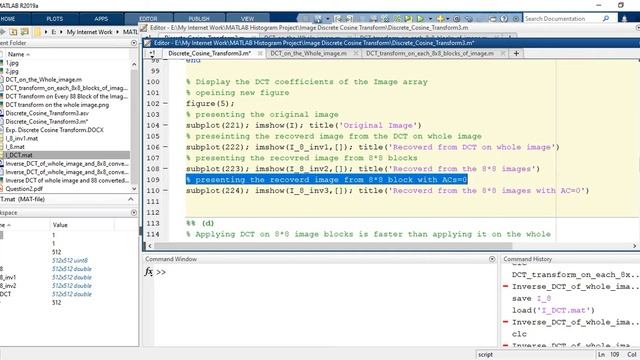Select file 2.jpg in Current Folder
The width and height of the screenshot is (640, 360).
point(12,71)
